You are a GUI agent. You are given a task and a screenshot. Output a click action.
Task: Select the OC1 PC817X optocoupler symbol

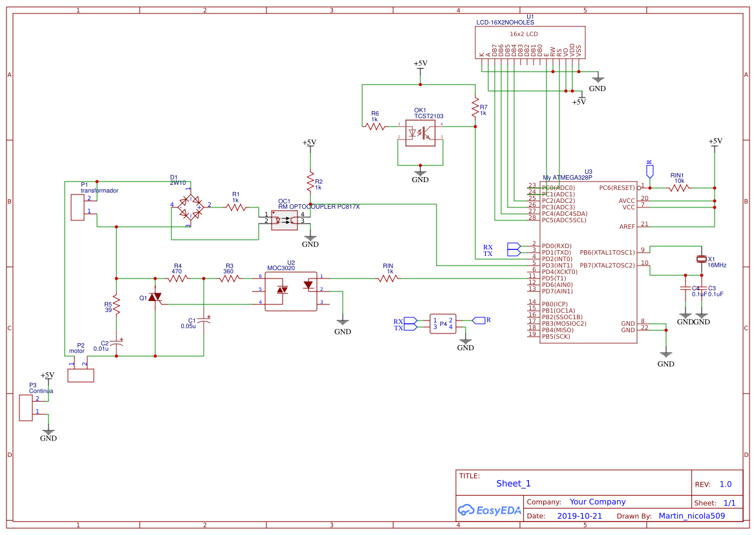tap(285, 220)
